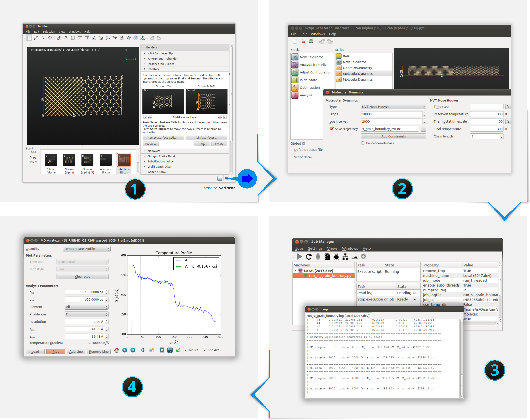Click the Job Manager settings gear icon
Screen dimensions: 530x420
(363, 257)
